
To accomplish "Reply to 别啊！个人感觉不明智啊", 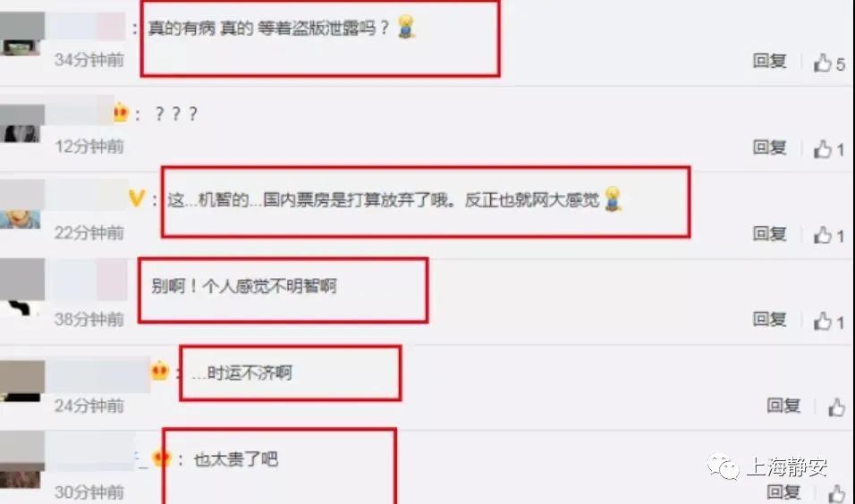I will point(769,319).
